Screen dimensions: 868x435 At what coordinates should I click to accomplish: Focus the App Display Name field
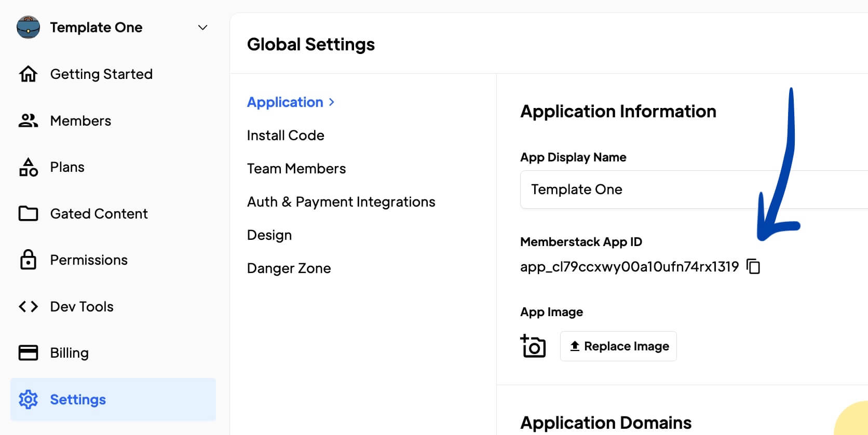click(x=694, y=189)
